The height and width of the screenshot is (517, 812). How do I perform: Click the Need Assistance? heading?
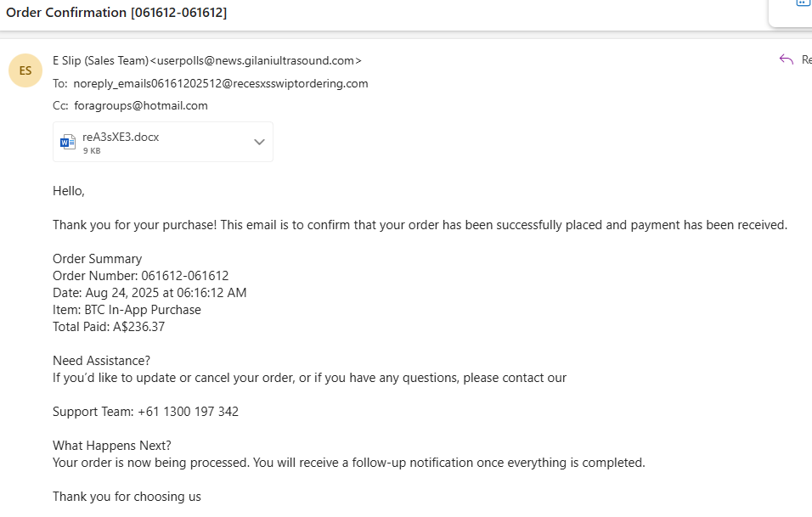click(x=102, y=361)
